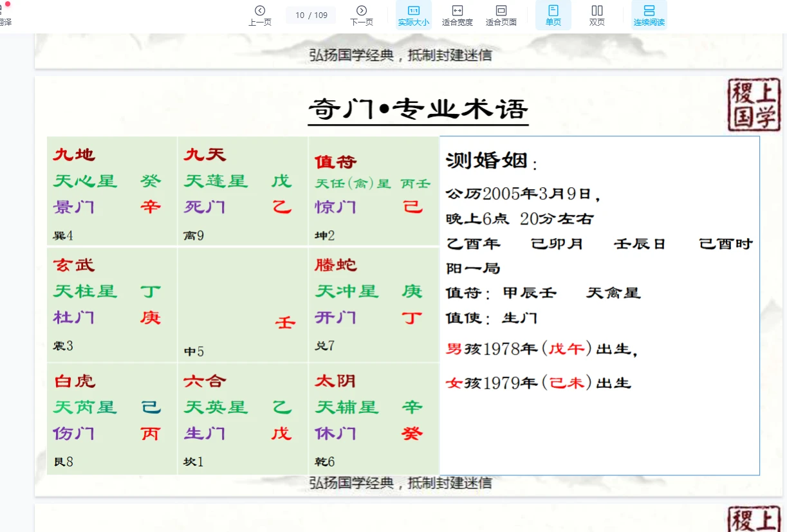Viewport: 787px width, 532px height.
Task: Select the 白虎 palace cell labeled 艮8
Action: coord(112,419)
